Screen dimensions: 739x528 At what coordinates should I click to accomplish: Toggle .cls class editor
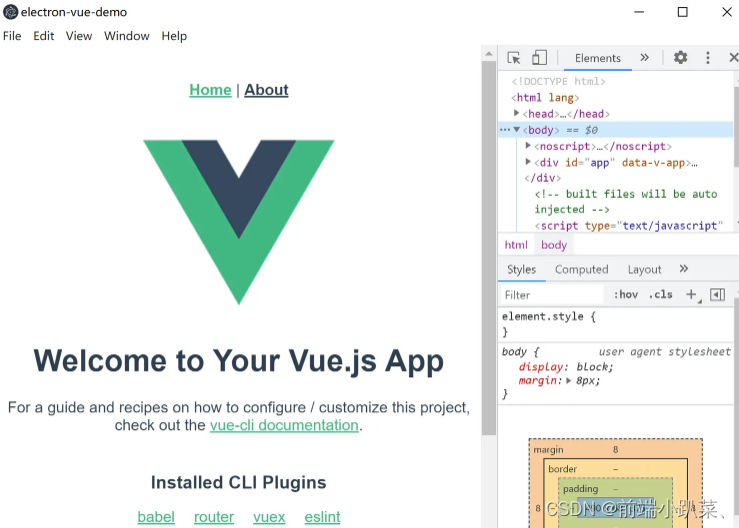[660, 295]
